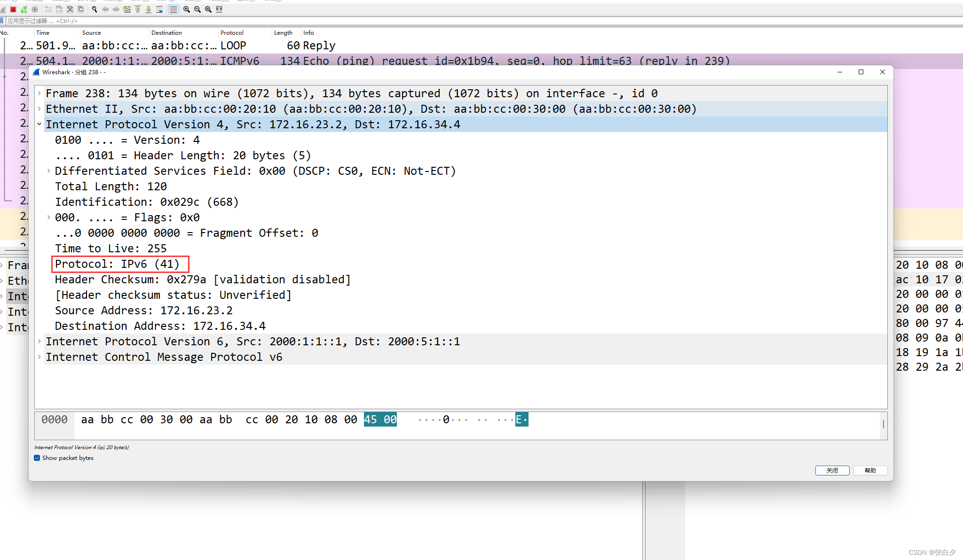Sort packets by Destination column header
Viewport: 963px width, 560px height.
point(166,32)
